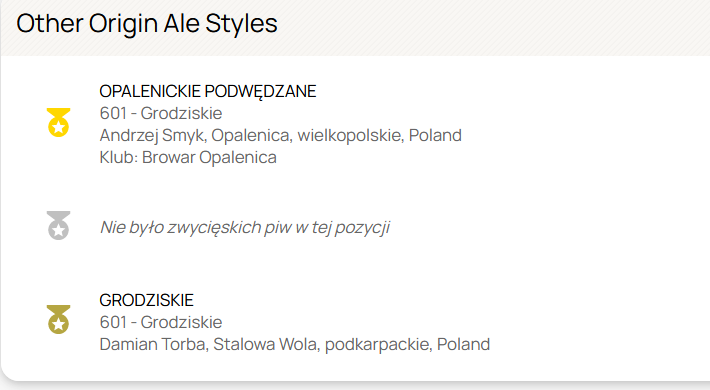Click the star inside the gold medal
This screenshot has width=710, height=390.
[58, 128]
